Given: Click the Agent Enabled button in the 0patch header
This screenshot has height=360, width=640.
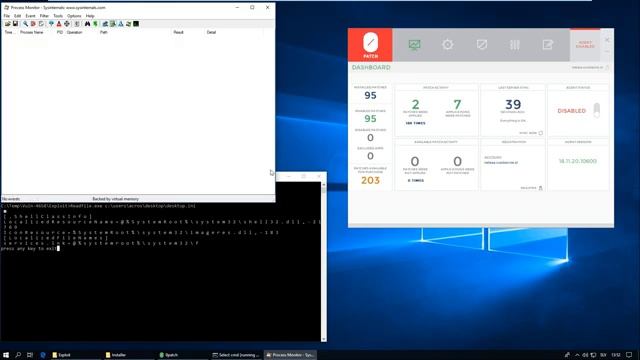Looking at the screenshot, I should (x=585, y=44).
